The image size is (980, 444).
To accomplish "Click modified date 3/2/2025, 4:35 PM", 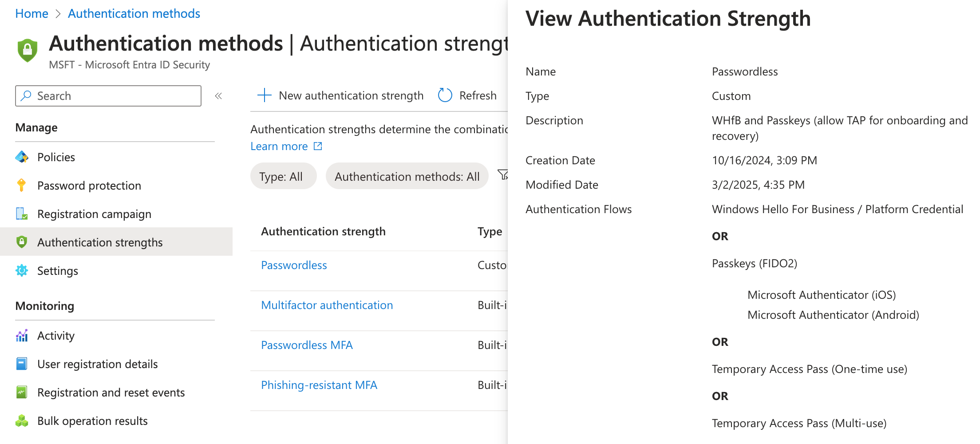I will pos(758,185).
